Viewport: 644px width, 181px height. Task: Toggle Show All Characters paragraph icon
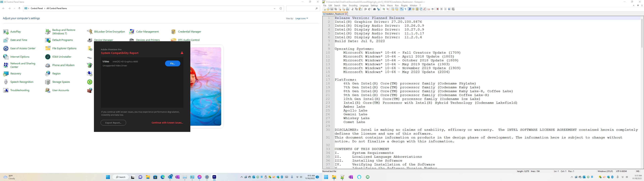click(406, 9)
